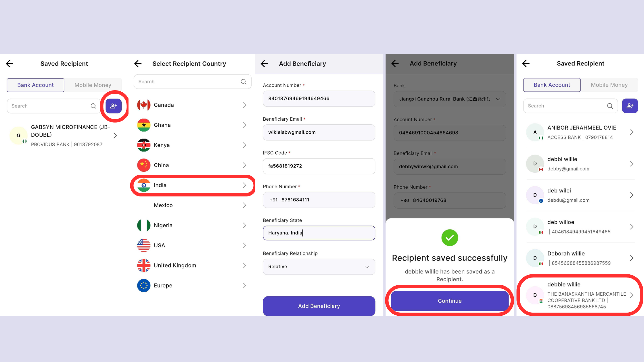Click the add recipient icon on last Saved Recipient screen
Screen dimensions: 644x362
tap(630, 106)
